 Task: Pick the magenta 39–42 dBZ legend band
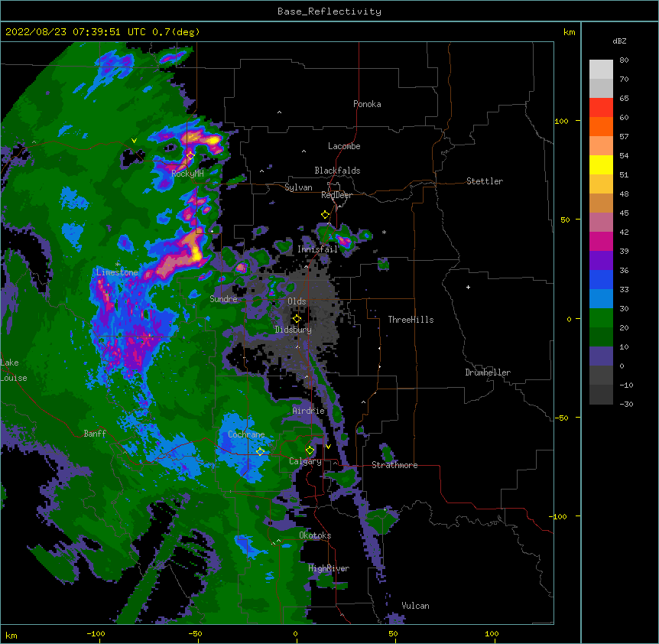pos(601,241)
